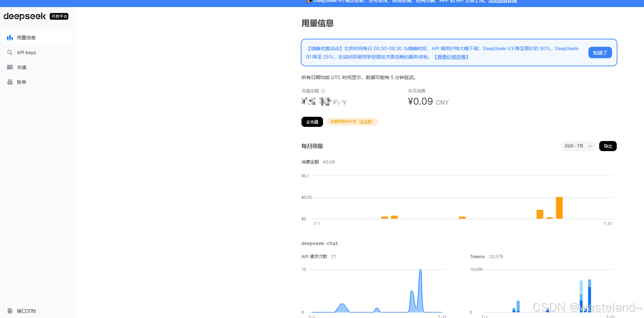Click the ¥0.09 CNY monthly spend value
The image size is (644, 318).
point(428,102)
